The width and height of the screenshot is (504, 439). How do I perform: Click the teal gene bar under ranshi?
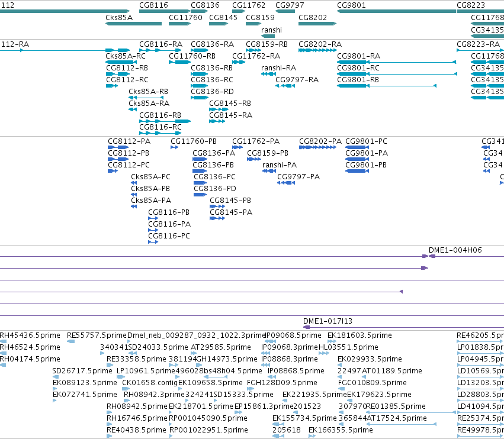click(x=268, y=36)
